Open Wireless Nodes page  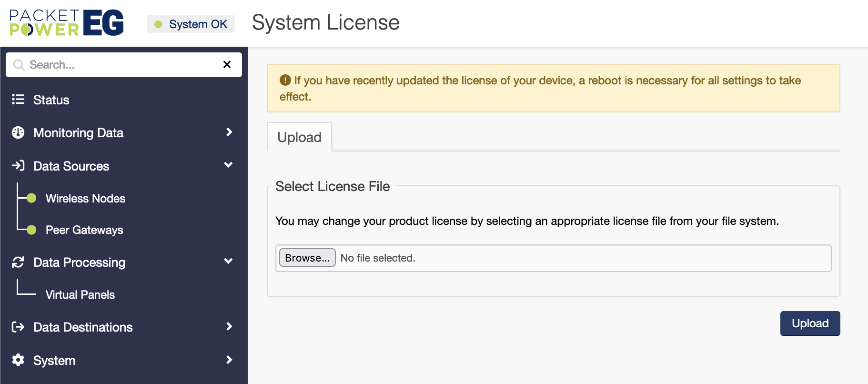(x=85, y=198)
